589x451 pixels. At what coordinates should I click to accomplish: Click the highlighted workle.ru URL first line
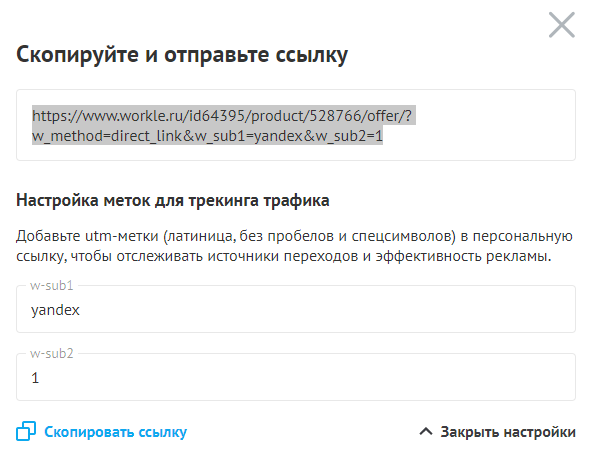[x=222, y=116]
